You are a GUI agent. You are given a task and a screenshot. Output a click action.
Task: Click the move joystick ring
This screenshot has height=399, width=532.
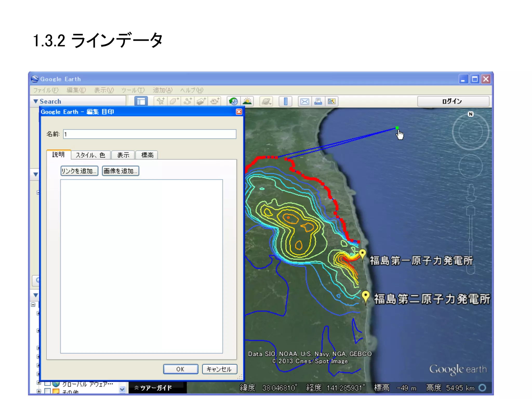point(471,166)
